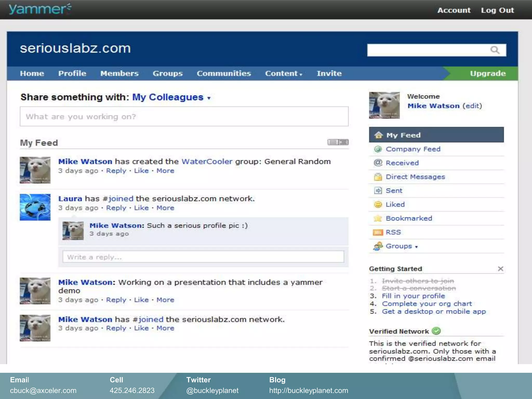Click the Company Feed globe icon
The height and width of the screenshot is (399, 532).
[378, 149]
